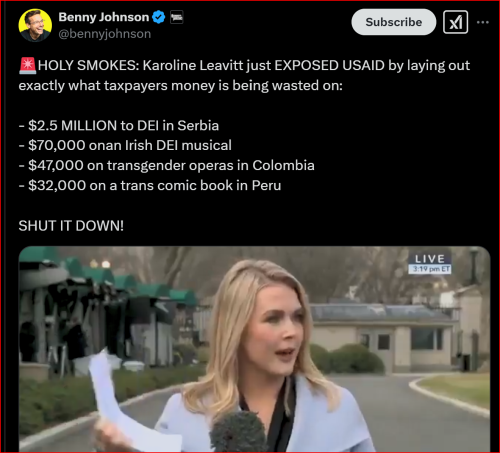Click the $32,000 trans comic book line
Viewport: 500px width, 453px height.
pyautogui.click(x=150, y=185)
